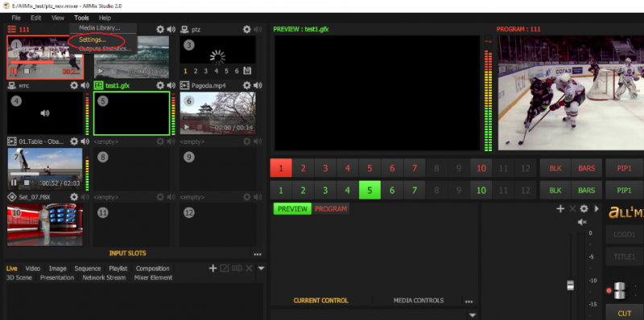Open the Help menu
This screenshot has width=644, height=320.
[105, 18]
